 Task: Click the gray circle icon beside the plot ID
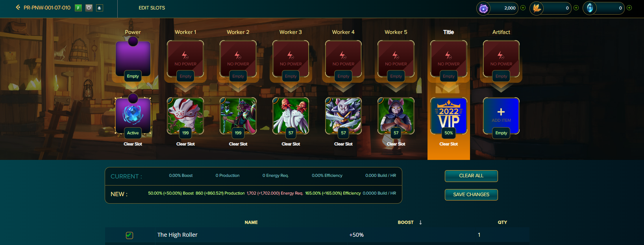coord(89,8)
